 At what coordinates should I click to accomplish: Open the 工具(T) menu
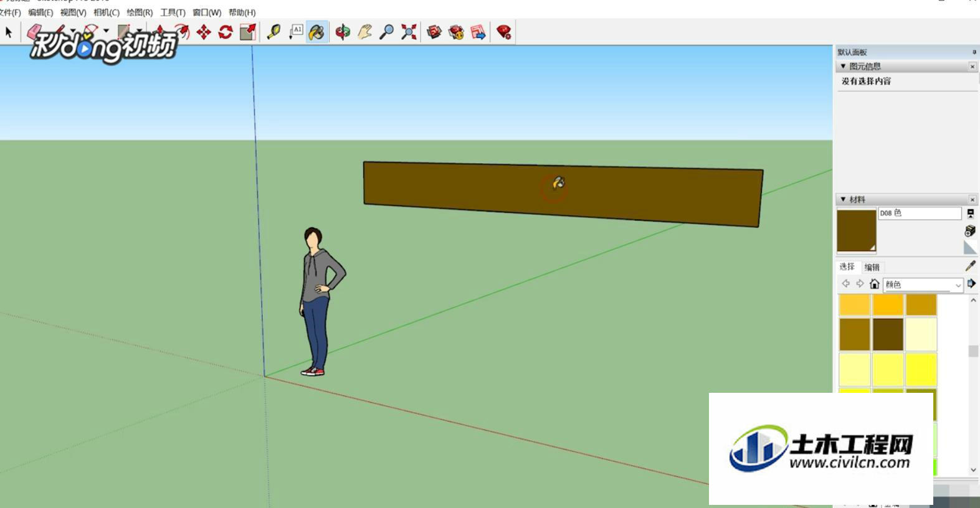[x=173, y=12]
